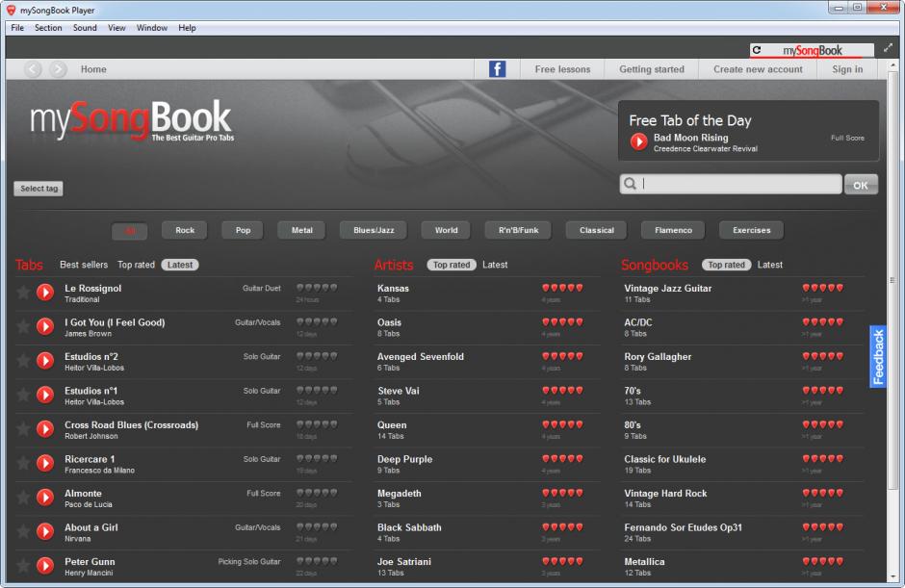This screenshot has height=588, width=905.
Task: Star the Estudios n°1 tab
Action: (x=23, y=395)
